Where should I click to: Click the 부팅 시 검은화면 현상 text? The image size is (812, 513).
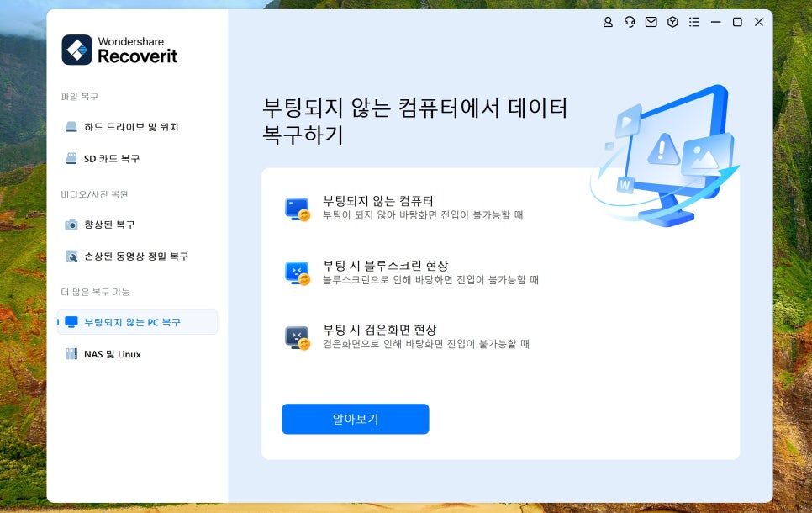pyautogui.click(x=380, y=330)
